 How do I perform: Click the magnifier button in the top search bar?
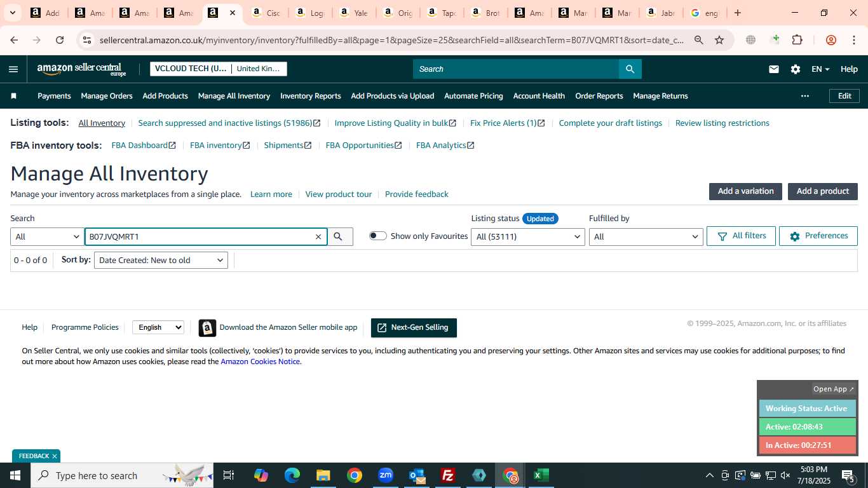point(630,69)
